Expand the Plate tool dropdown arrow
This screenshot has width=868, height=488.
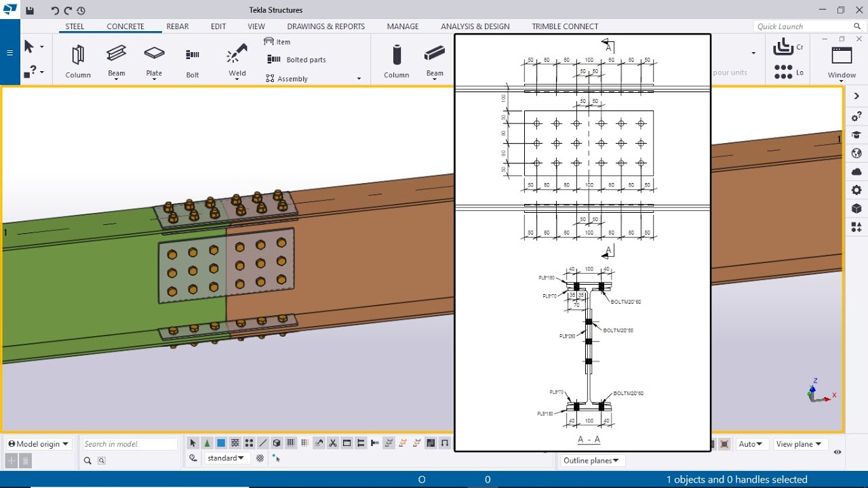154,79
